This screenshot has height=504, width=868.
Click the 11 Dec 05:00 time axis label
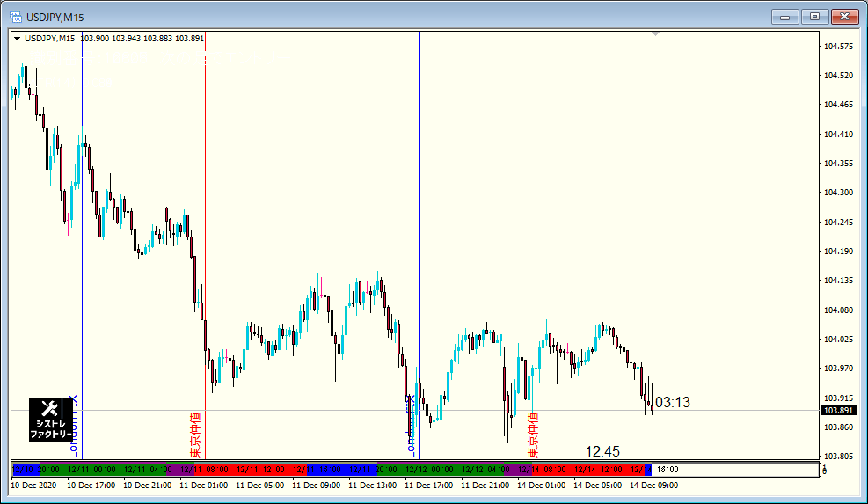tap(259, 486)
